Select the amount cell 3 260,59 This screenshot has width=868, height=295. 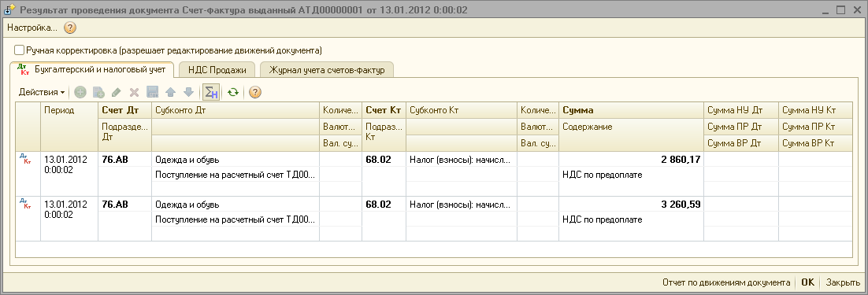[631, 204]
